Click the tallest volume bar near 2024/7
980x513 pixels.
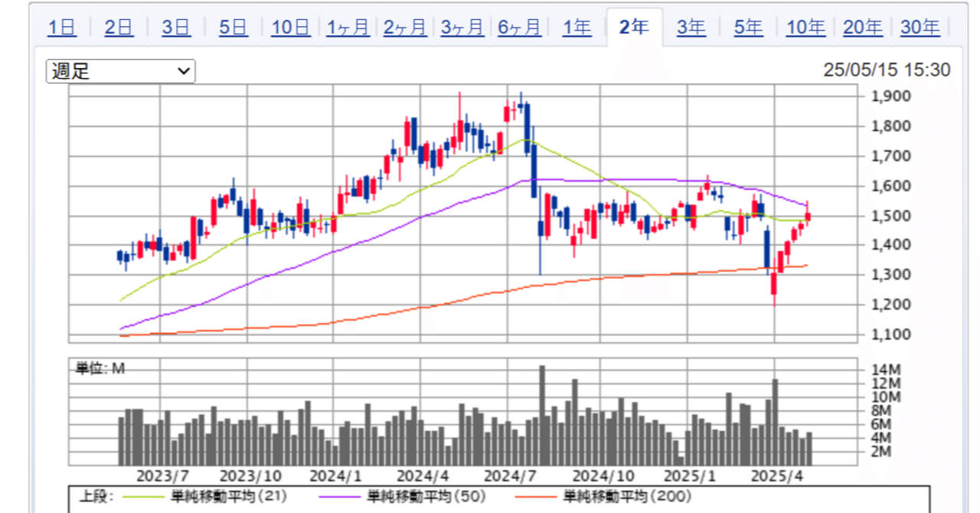[x=541, y=416]
